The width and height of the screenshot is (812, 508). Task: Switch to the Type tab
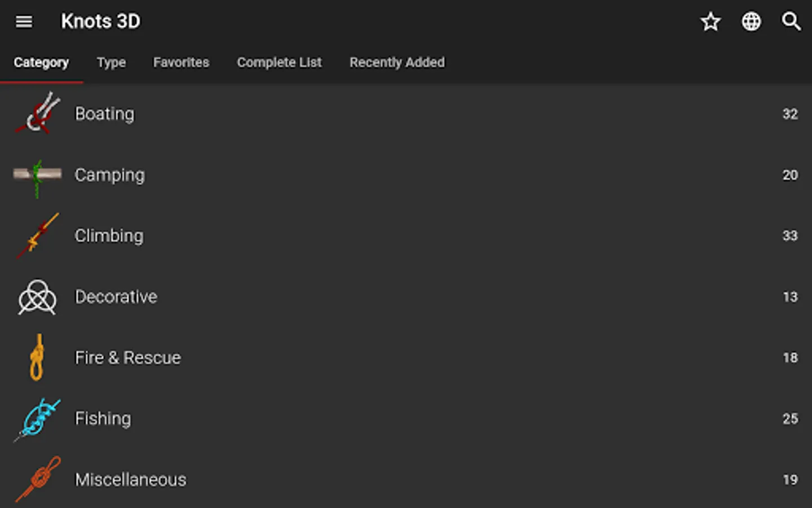pyautogui.click(x=111, y=62)
